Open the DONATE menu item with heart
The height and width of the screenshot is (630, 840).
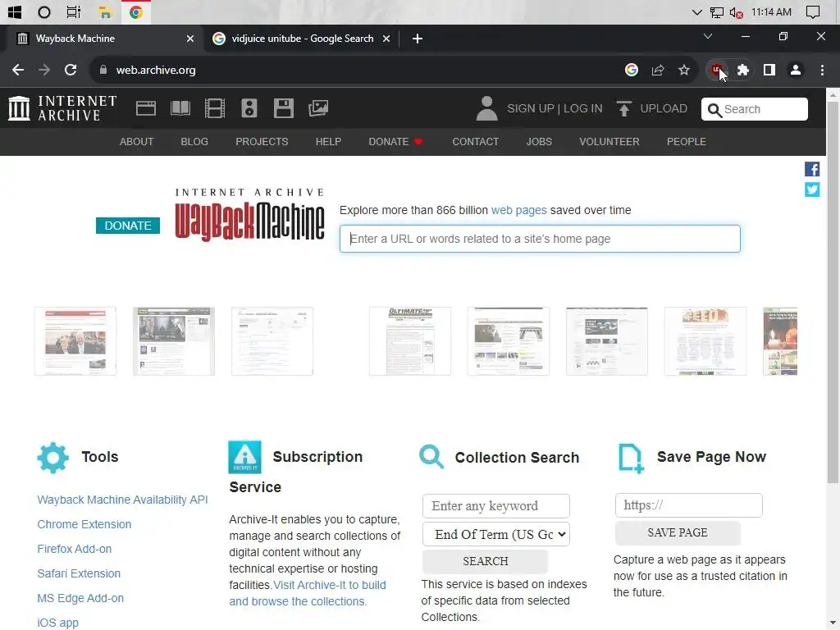[x=396, y=142]
